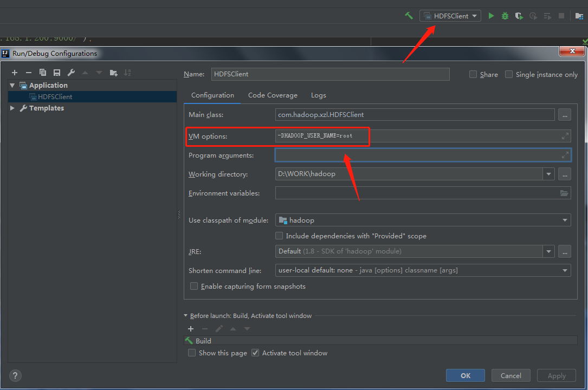Expand the Program arguments field editor
Viewport: 588px width, 390px height.
click(565, 155)
